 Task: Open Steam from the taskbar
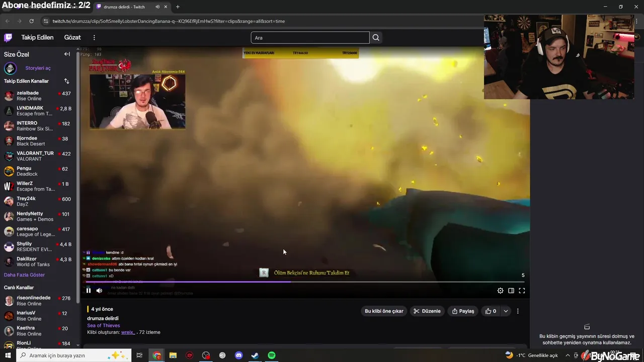(x=255, y=355)
